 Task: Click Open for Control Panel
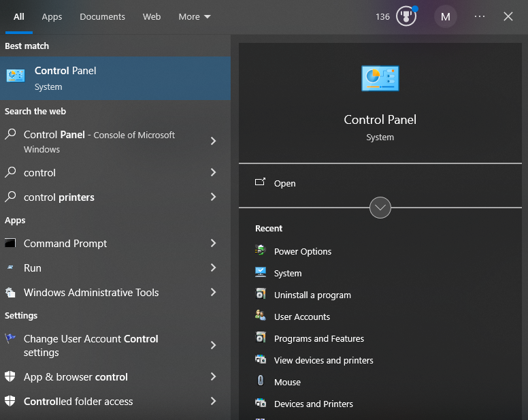284,183
